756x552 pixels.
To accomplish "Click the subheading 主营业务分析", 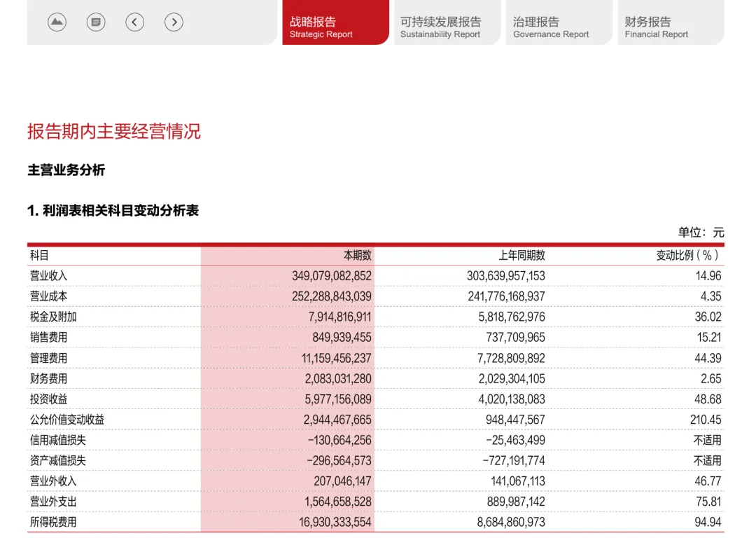I will 66,170.
